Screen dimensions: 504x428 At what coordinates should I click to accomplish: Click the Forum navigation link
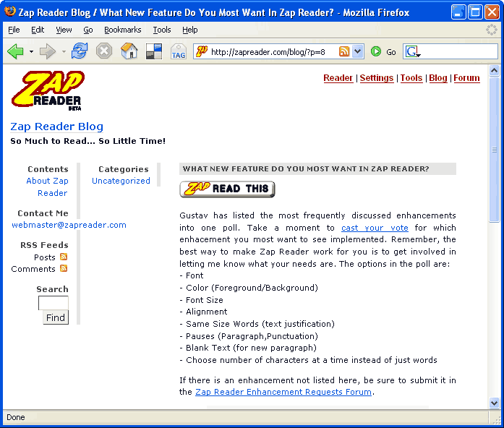466,78
